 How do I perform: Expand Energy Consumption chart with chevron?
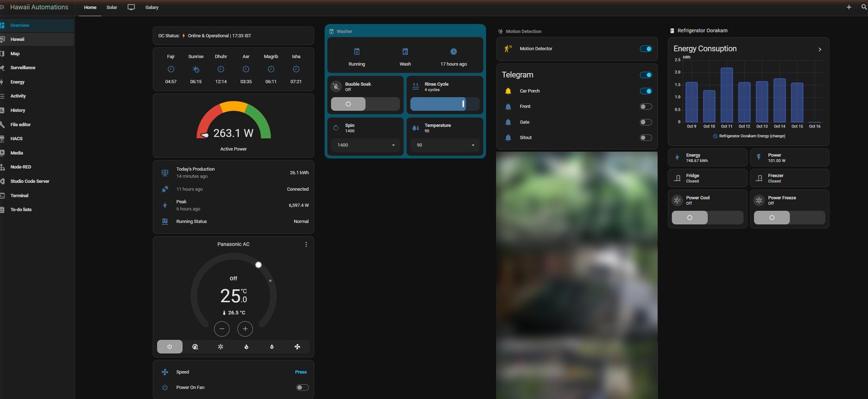[820, 49]
